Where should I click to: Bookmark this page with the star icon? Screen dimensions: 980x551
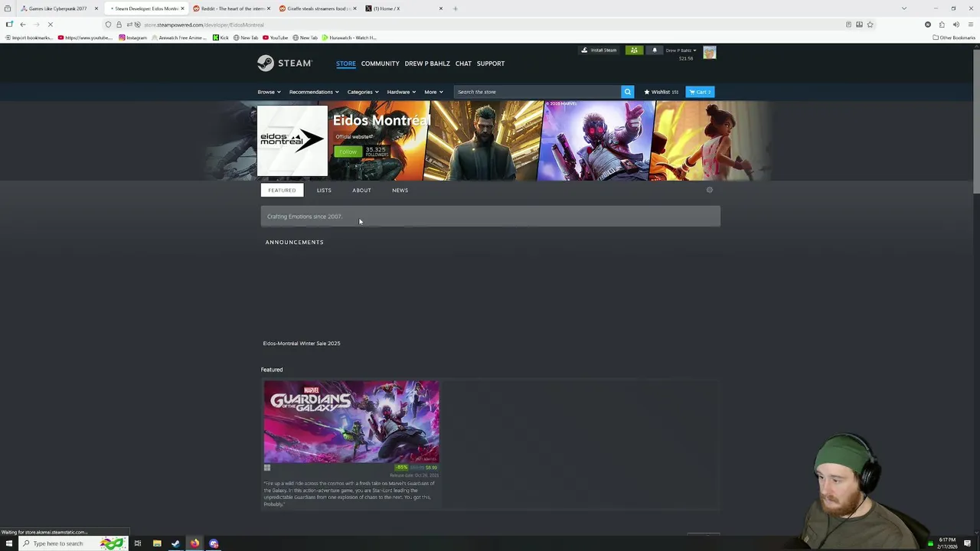click(x=870, y=24)
